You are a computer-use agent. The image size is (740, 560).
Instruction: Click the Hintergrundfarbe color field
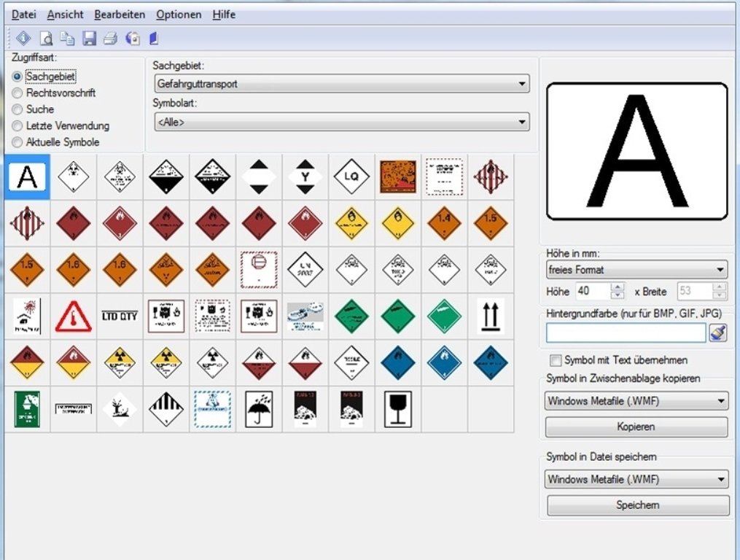pos(626,333)
